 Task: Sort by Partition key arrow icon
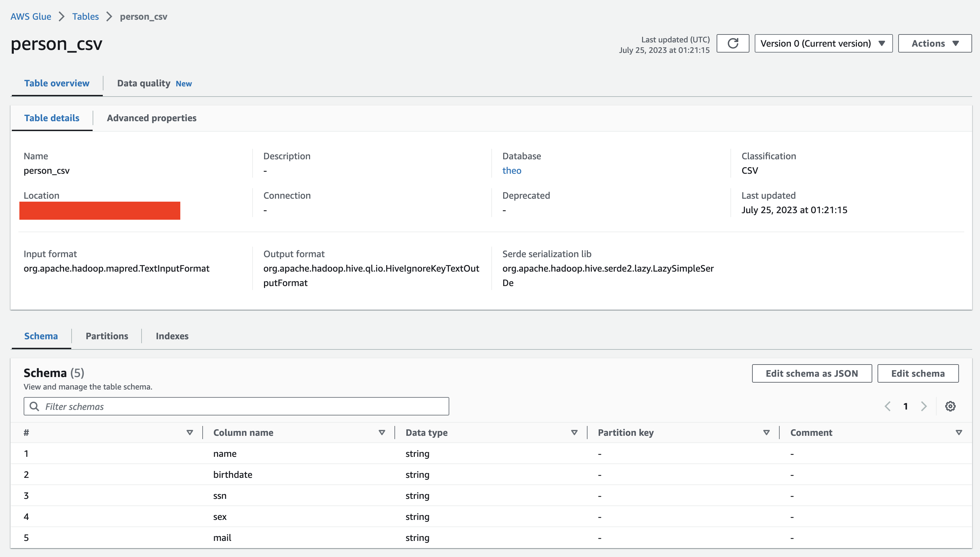(766, 433)
